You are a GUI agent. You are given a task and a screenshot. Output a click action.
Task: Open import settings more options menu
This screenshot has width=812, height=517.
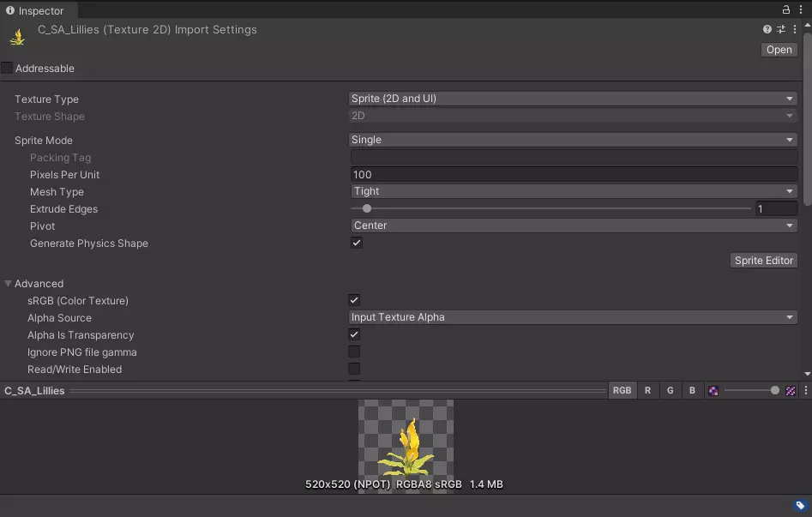(x=794, y=29)
